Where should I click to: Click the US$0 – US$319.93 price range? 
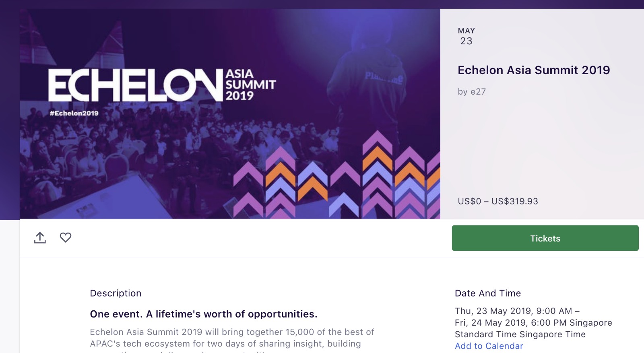click(497, 201)
